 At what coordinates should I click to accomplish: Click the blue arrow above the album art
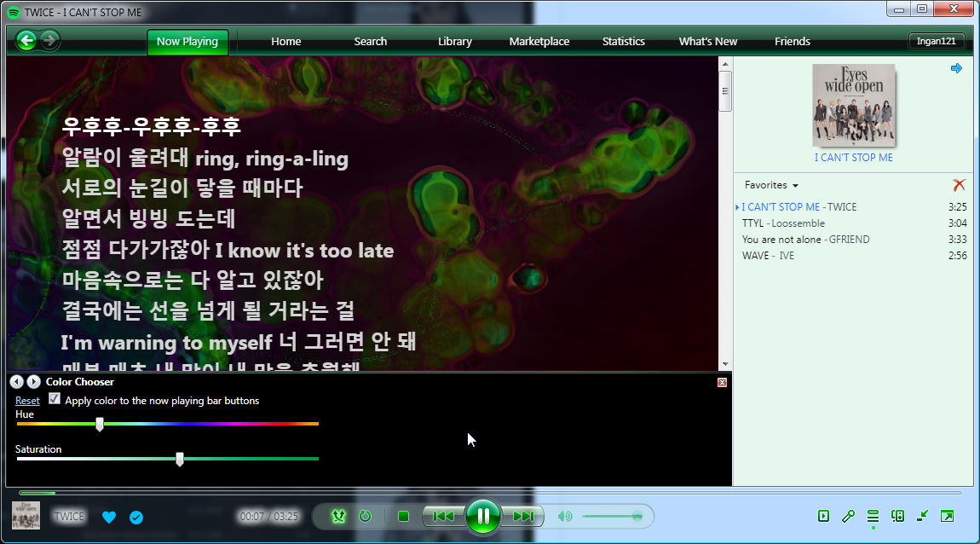point(956,68)
